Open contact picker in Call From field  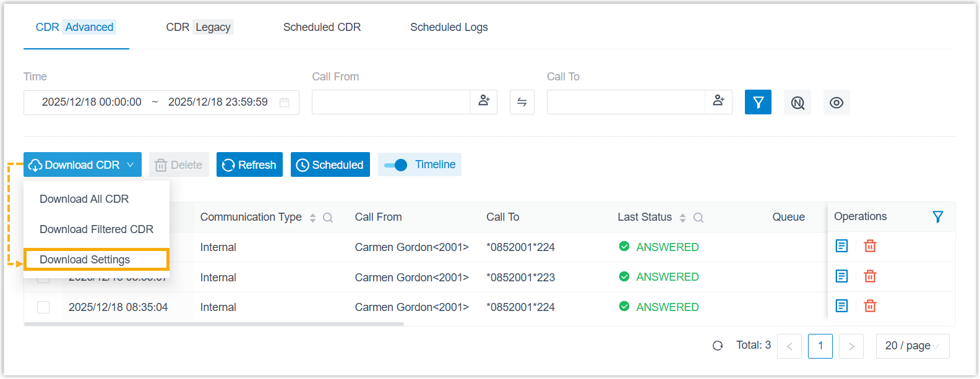[484, 101]
